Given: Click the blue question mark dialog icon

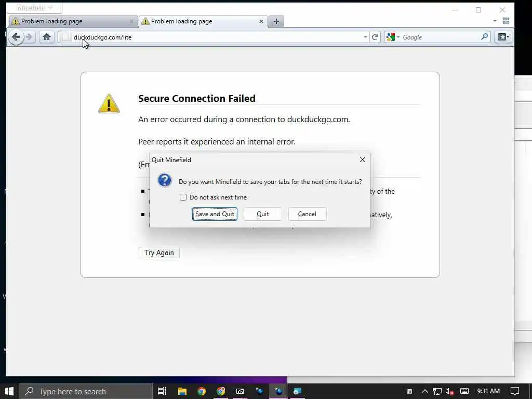Looking at the screenshot, I should coord(165,180).
